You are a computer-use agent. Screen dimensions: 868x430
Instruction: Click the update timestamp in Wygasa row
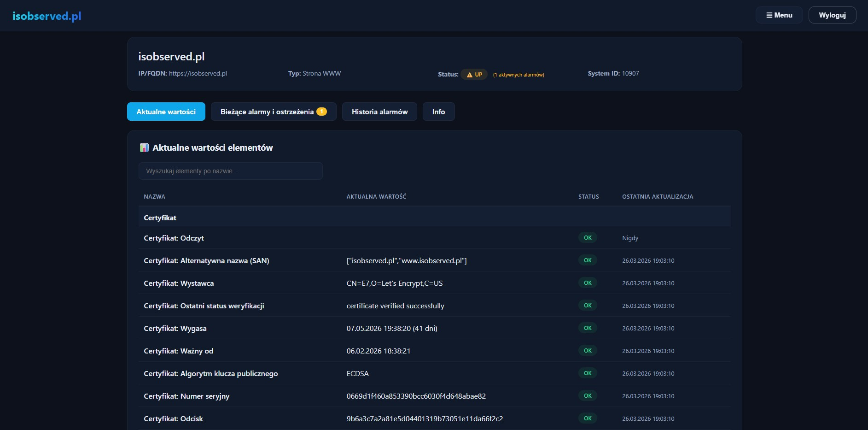[648, 328]
